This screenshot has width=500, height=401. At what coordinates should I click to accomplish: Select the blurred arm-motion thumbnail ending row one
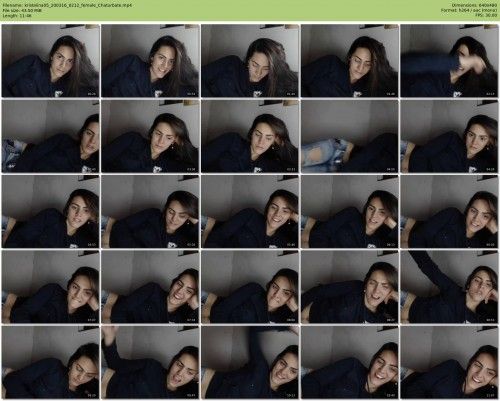click(449, 61)
